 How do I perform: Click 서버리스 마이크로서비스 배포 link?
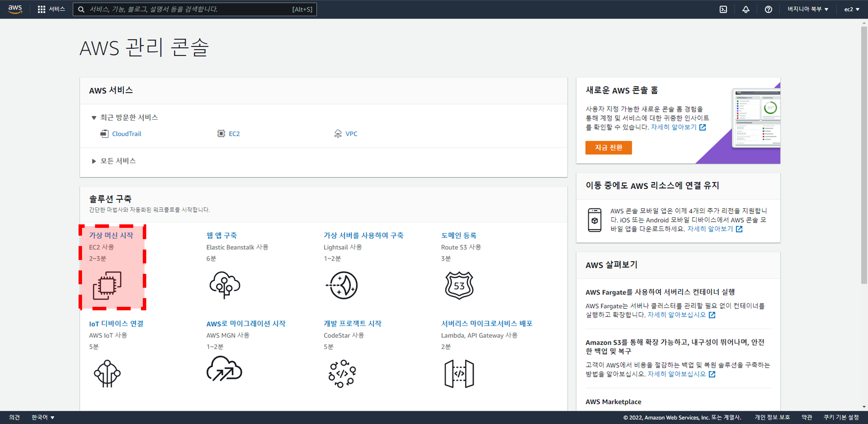click(x=487, y=324)
